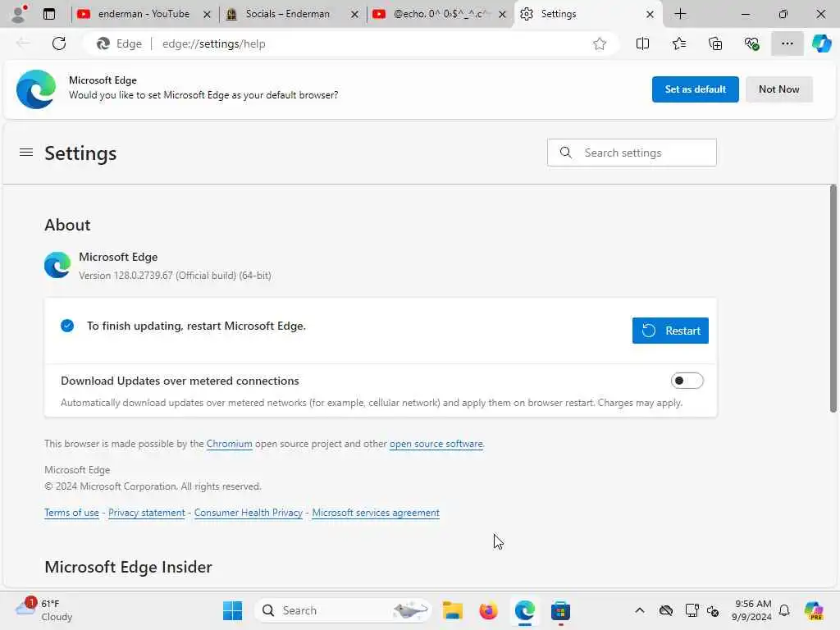Click the OneDrive cloud tray icon
This screenshot has width=840, height=630.
point(666,610)
